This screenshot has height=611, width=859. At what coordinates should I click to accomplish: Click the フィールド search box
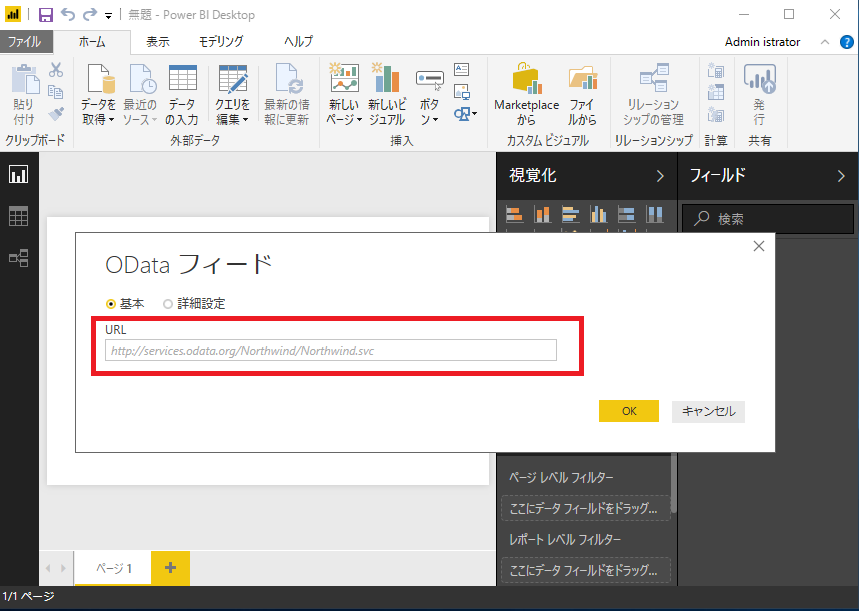(x=768, y=219)
